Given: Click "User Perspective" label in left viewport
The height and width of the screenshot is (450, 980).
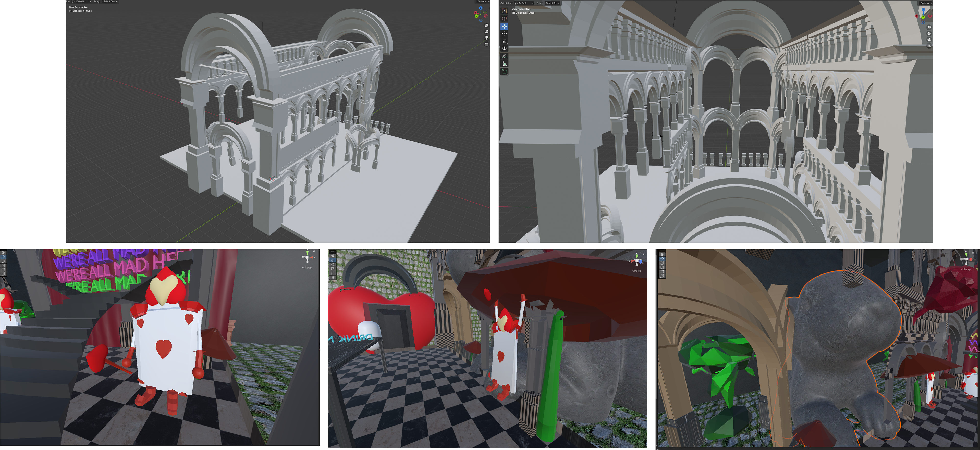Looking at the screenshot, I should 78,7.
